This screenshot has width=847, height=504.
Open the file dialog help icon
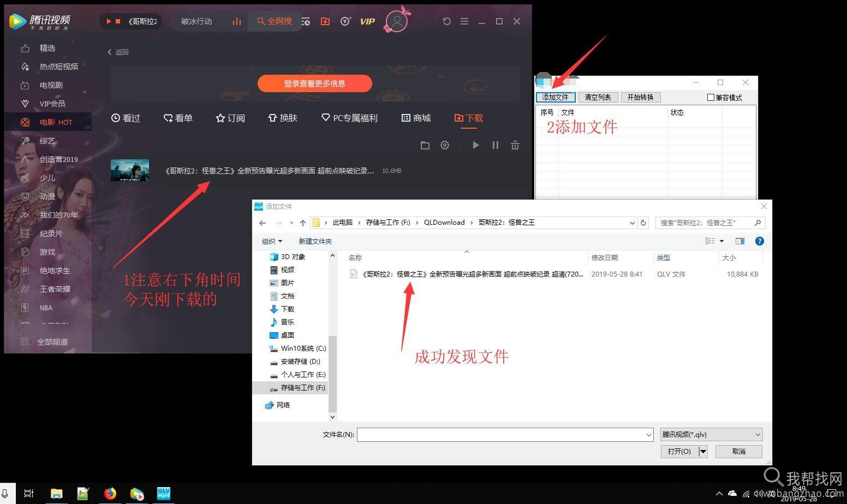759,241
